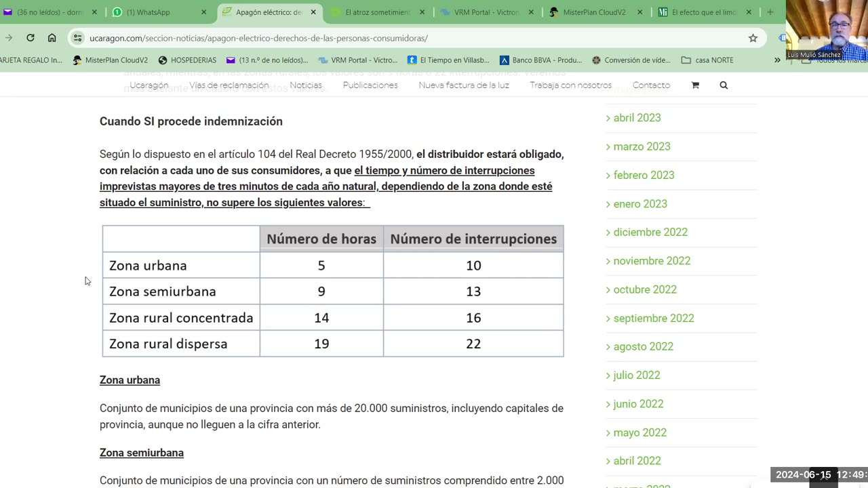Open diciembre 2022 archive link

(x=650, y=232)
